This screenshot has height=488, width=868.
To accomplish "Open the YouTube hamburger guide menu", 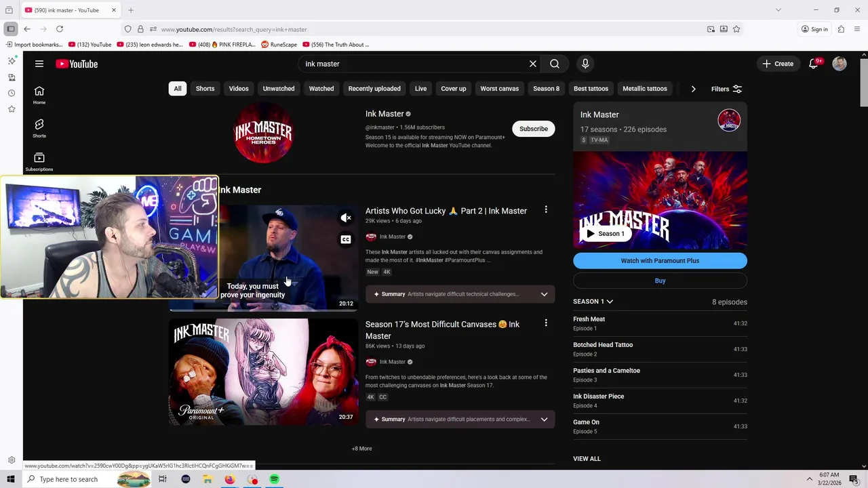I will (x=39, y=64).
